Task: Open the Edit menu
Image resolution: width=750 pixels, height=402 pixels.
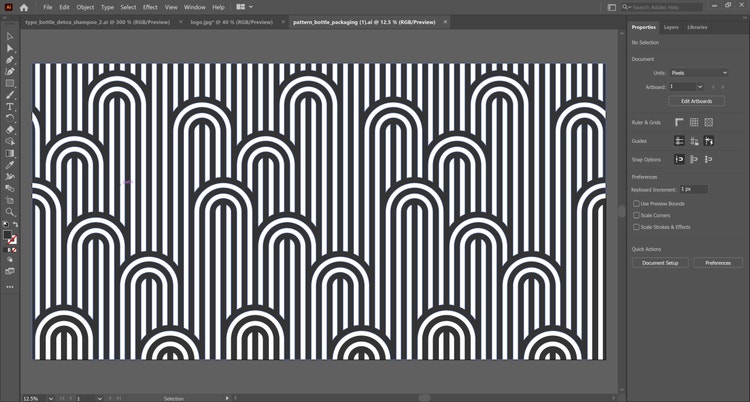Action: [64, 7]
